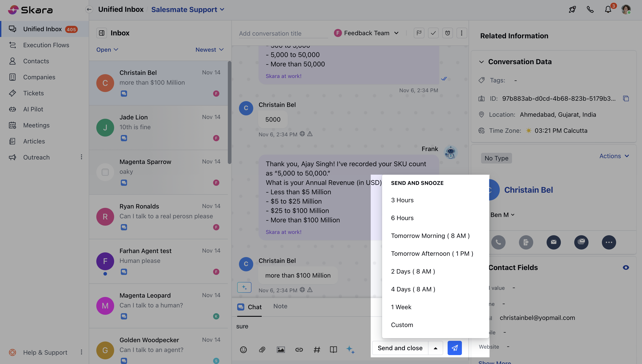
Task: Collapse the Conversation Data section
Action: click(x=481, y=62)
